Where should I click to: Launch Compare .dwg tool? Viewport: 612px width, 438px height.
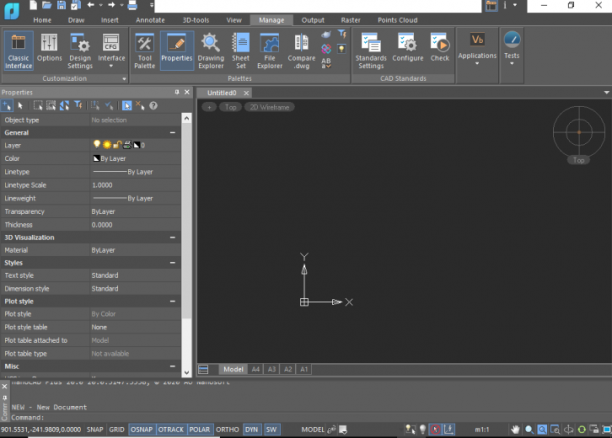point(301,51)
